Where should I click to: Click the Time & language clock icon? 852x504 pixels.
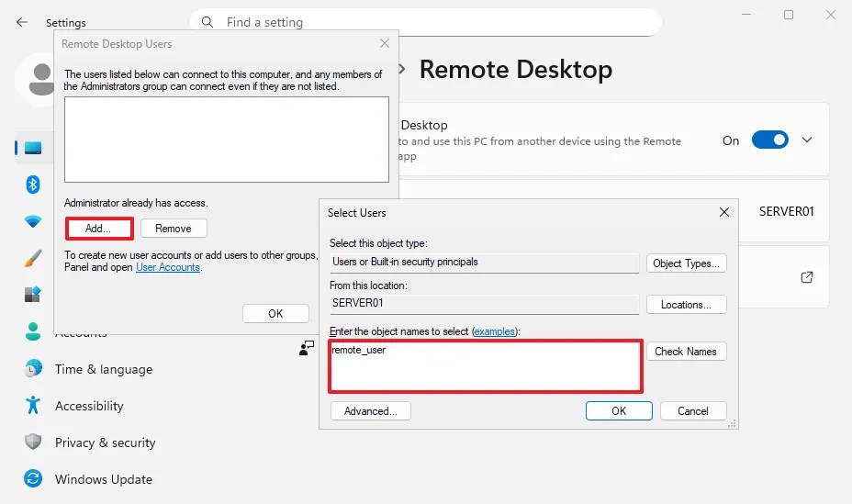[x=33, y=369]
